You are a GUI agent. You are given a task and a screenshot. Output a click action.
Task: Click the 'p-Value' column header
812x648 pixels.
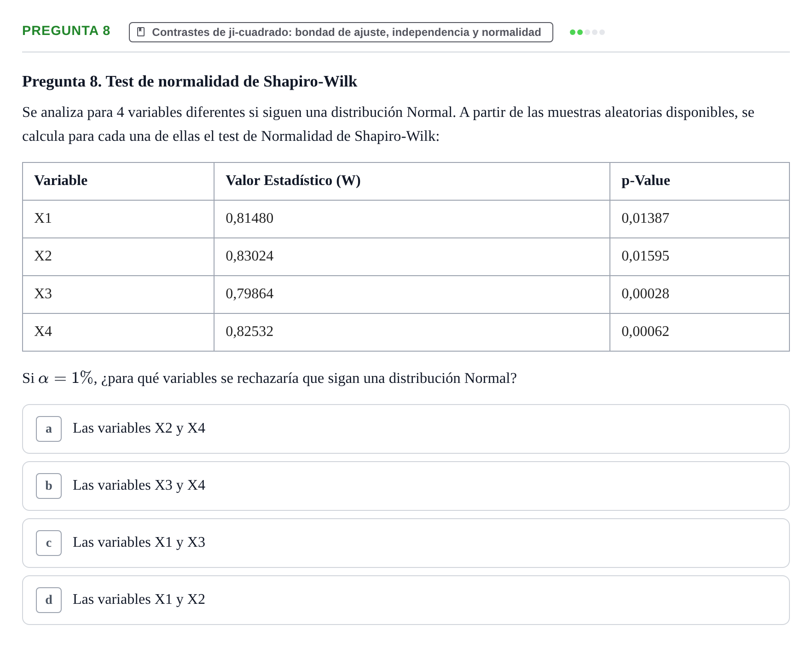(700, 181)
